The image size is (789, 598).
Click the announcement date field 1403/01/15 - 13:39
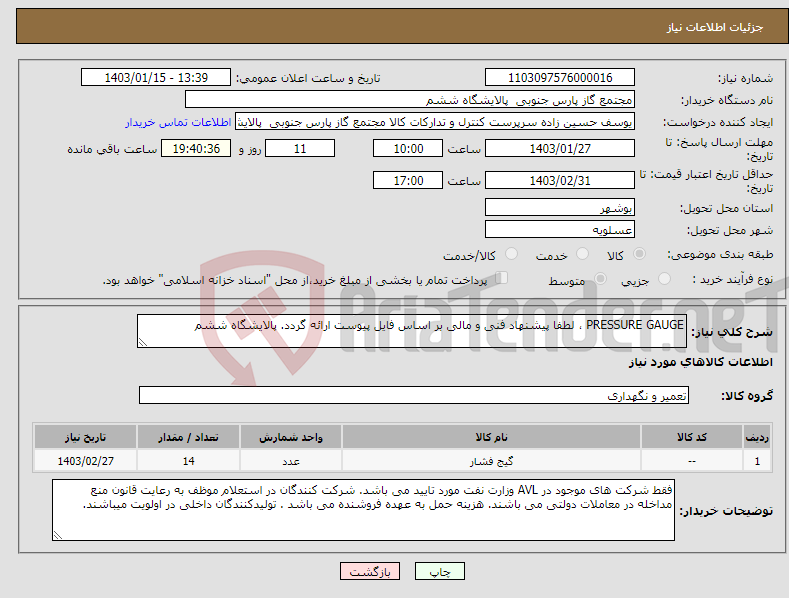tap(156, 78)
